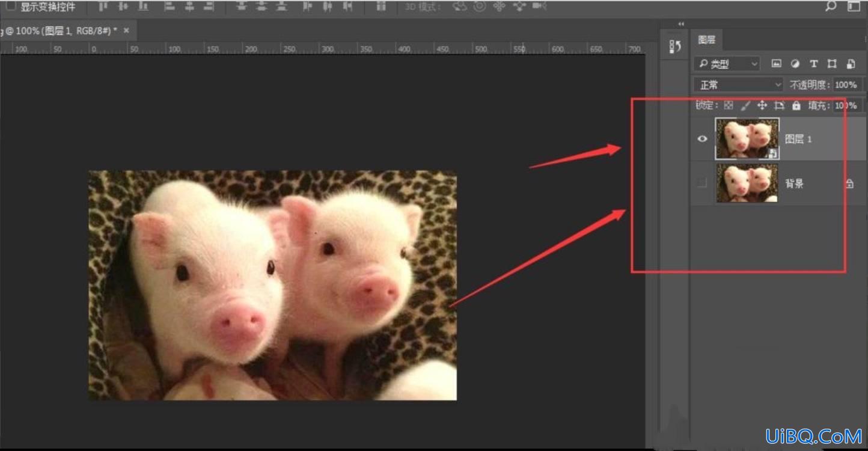Click align top edges icon
This screenshot has width=868, height=451.
pos(103,7)
